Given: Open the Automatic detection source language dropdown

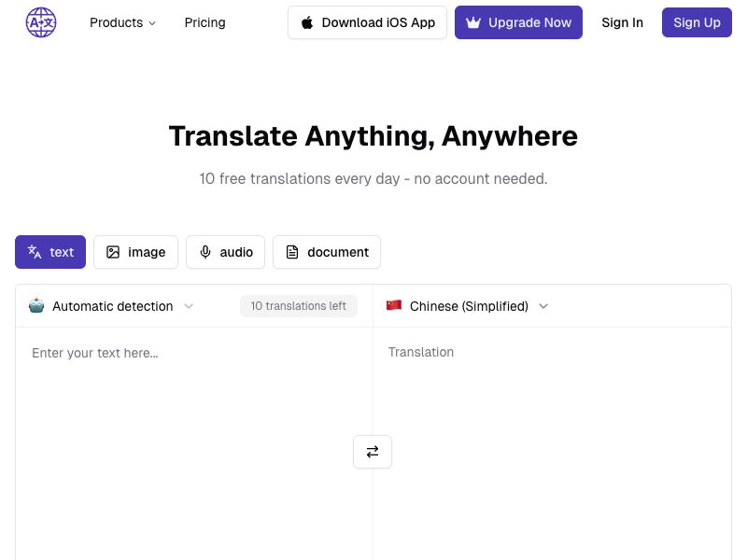Looking at the screenshot, I should point(112,306).
